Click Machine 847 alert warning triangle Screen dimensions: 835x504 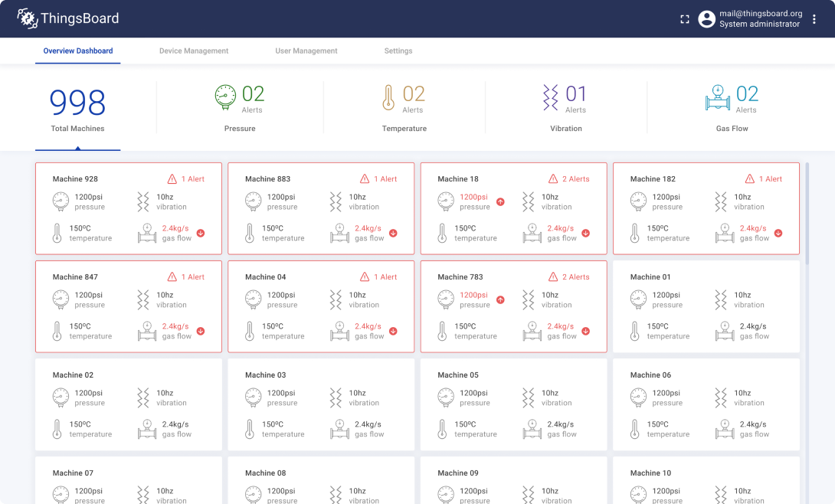click(172, 277)
